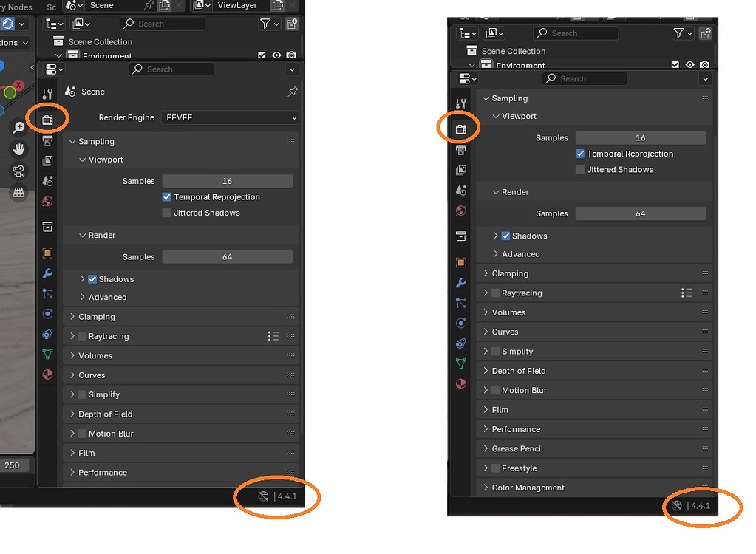Open Object Data tab in right screenshot
756x554 pixels.
tap(460, 363)
